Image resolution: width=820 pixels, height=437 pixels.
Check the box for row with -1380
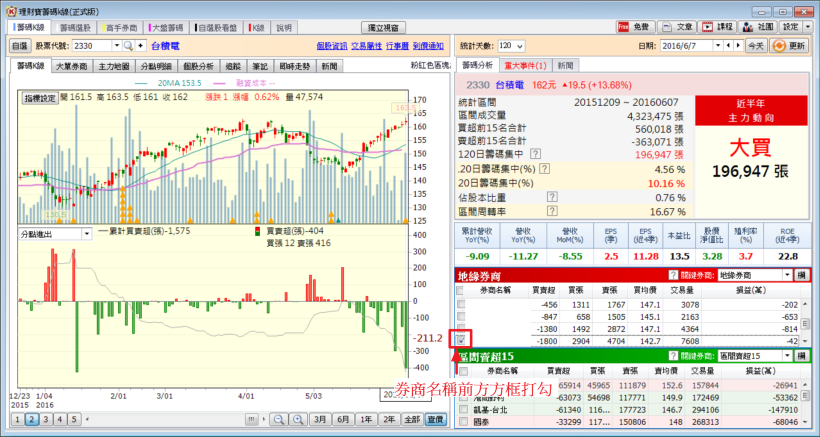point(461,329)
